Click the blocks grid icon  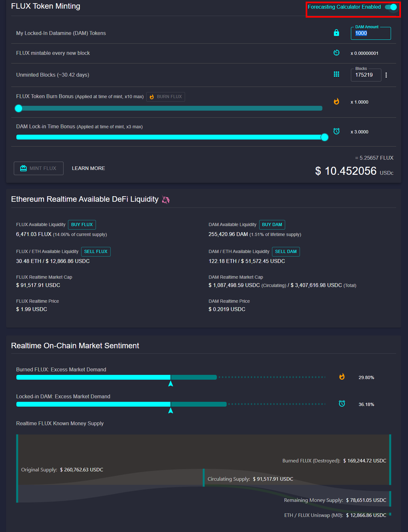[336, 74]
